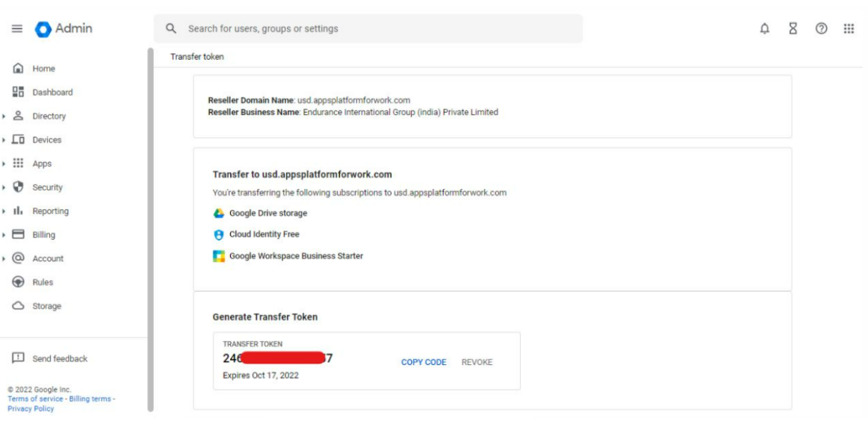Image resolution: width=868 pixels, height=430 pixels.
Task: Open the help question mark icon
Action: click(821, 29)
